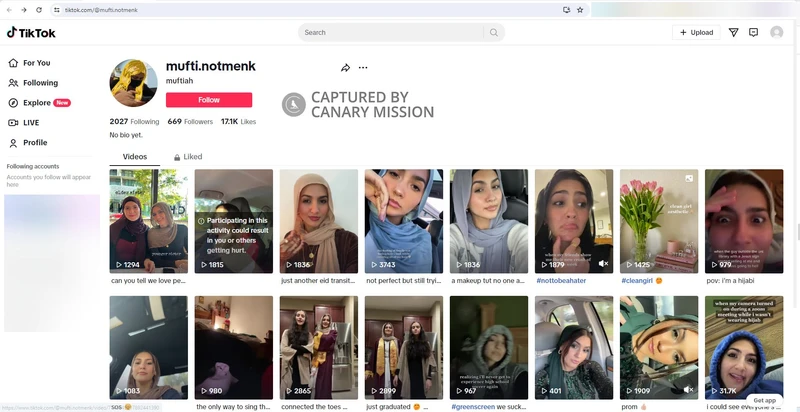Click the #cleangirl hashtag link
This screenshot has height=412, width=800.
tap(637, 280)
